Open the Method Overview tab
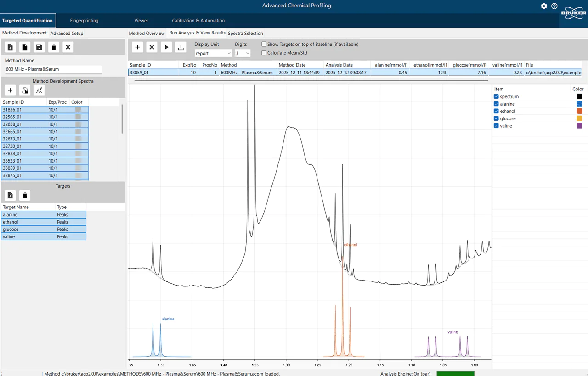 [x=147, y=34]
